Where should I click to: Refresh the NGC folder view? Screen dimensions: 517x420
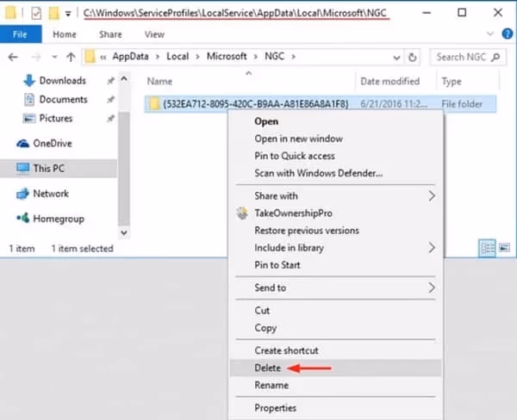[x=412, y=58]
